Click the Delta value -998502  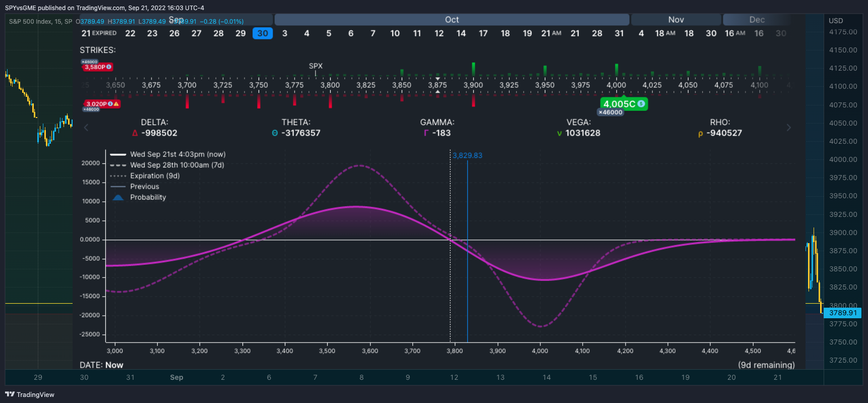[x=159, y=133]
